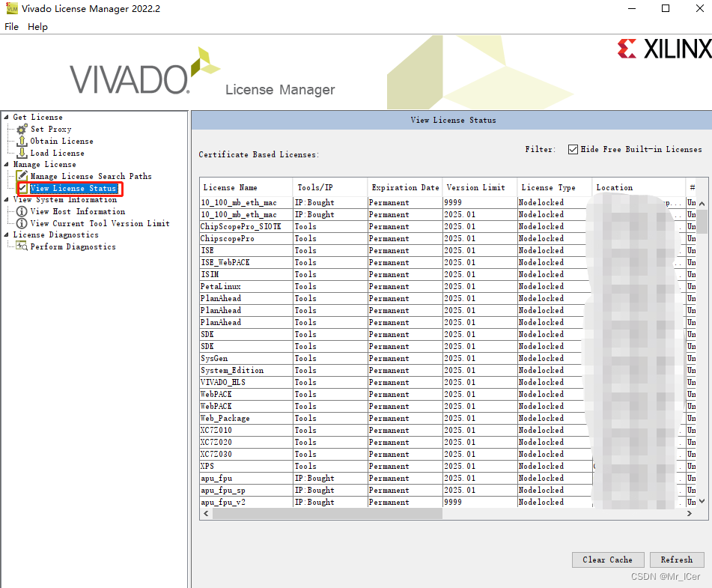This screenshot has width=712, height=588.
Task: Click the vertical scrollbar down arrow
Action: (702, 501)
